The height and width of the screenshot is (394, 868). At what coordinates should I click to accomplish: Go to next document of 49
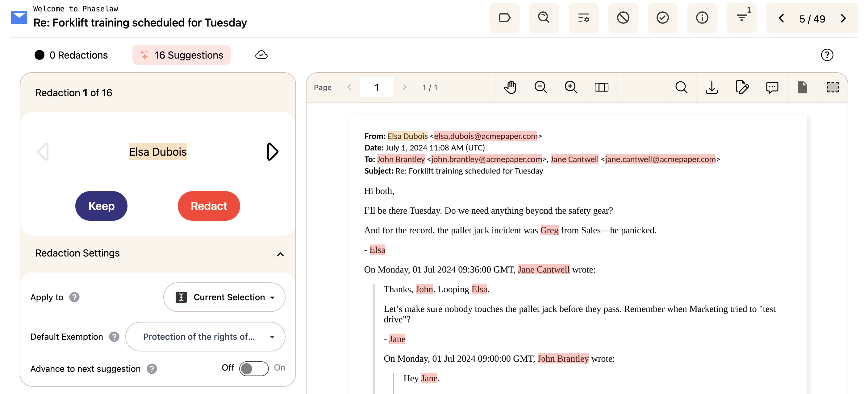(843, 18)
